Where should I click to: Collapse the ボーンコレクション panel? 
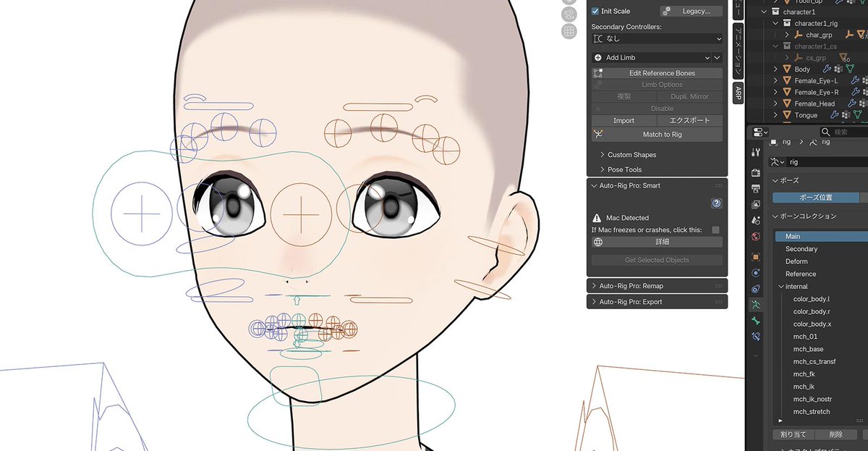coord(776,216)
